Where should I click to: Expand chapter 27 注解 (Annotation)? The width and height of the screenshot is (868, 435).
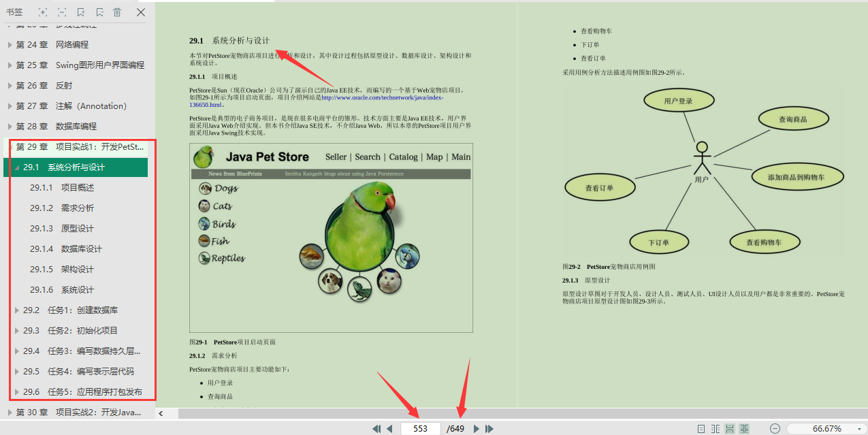tap(10, 106)
